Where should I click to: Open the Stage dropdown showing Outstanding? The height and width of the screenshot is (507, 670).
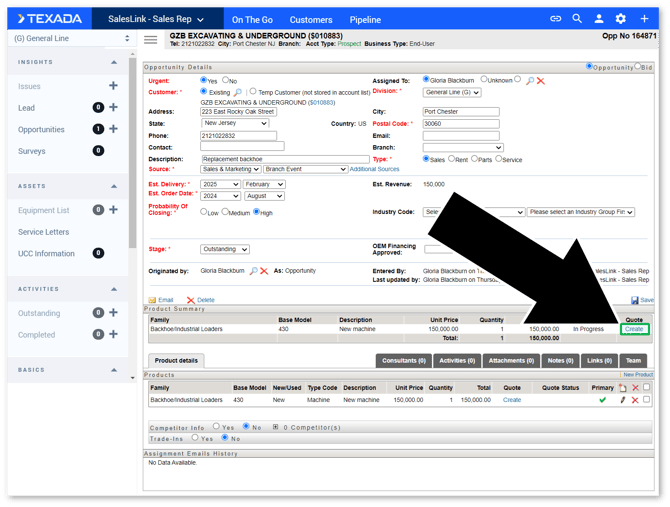(233, 249)
